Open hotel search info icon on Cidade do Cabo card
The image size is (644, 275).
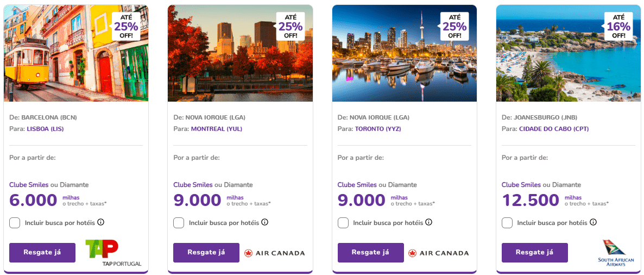coord(593,222)
